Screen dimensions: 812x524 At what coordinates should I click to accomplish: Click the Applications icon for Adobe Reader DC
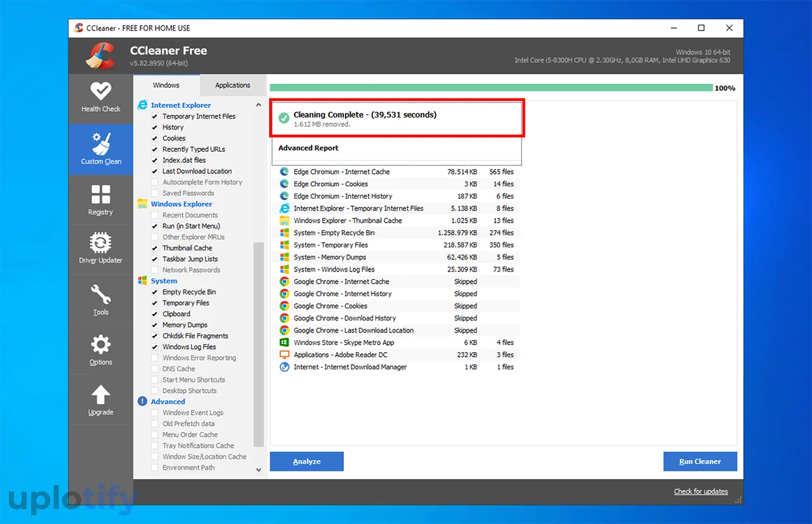tap(284, 355)
